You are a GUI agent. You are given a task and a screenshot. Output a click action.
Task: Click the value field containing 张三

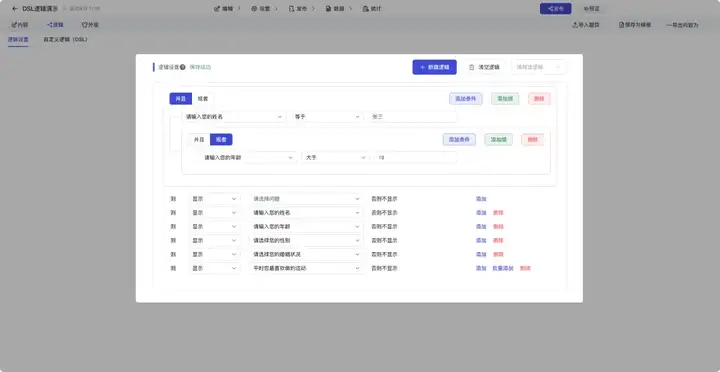click(x=412, y=117)
